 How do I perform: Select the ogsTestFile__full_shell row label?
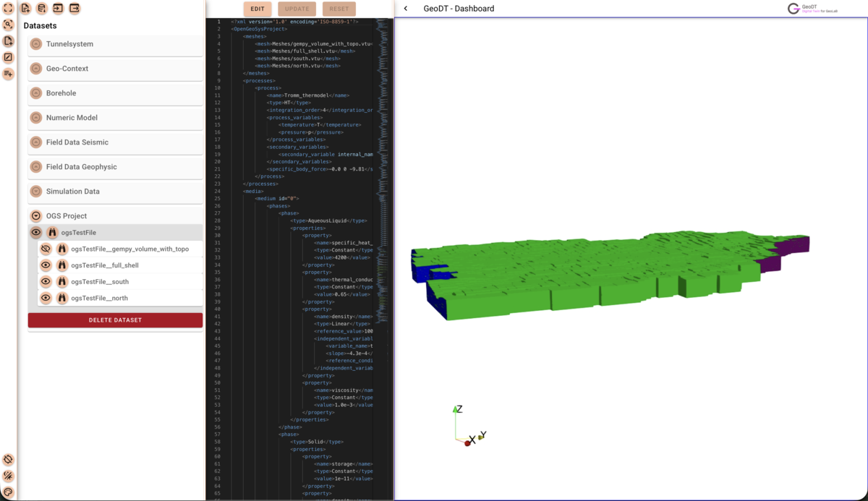(x=105, y=265)
